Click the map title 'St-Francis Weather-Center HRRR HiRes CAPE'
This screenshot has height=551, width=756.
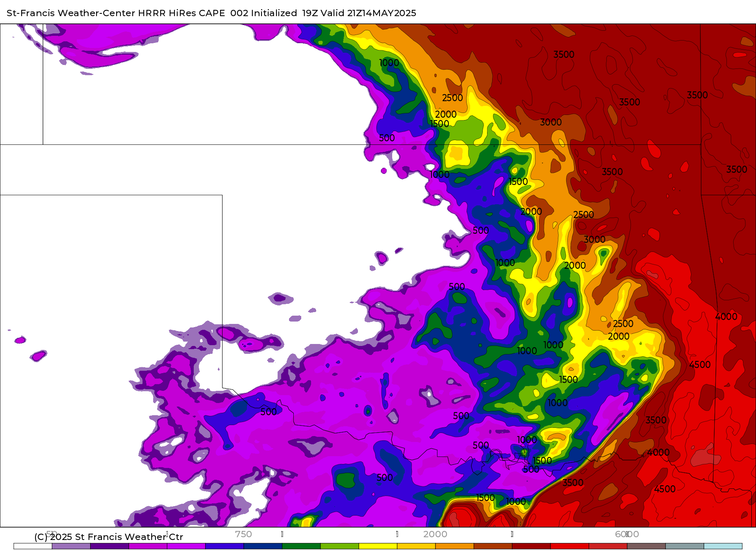coord(116,13)
